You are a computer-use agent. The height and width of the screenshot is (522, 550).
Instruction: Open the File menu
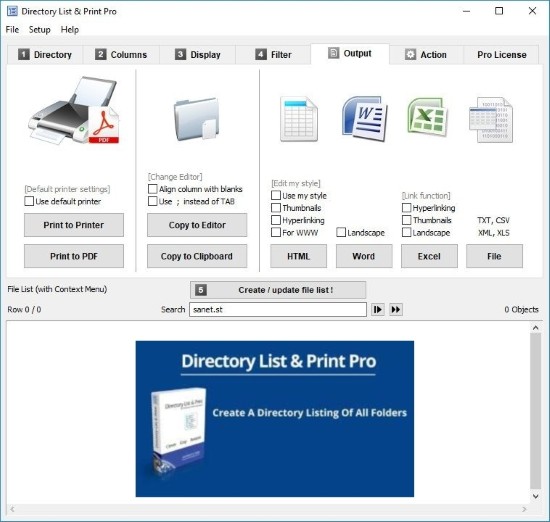coord(12,29)
